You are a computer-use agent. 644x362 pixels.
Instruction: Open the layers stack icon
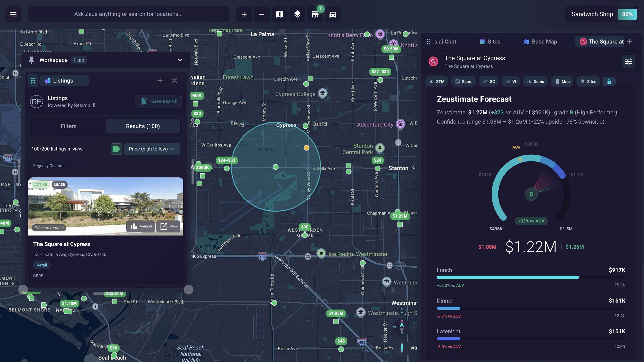(297, 14)
